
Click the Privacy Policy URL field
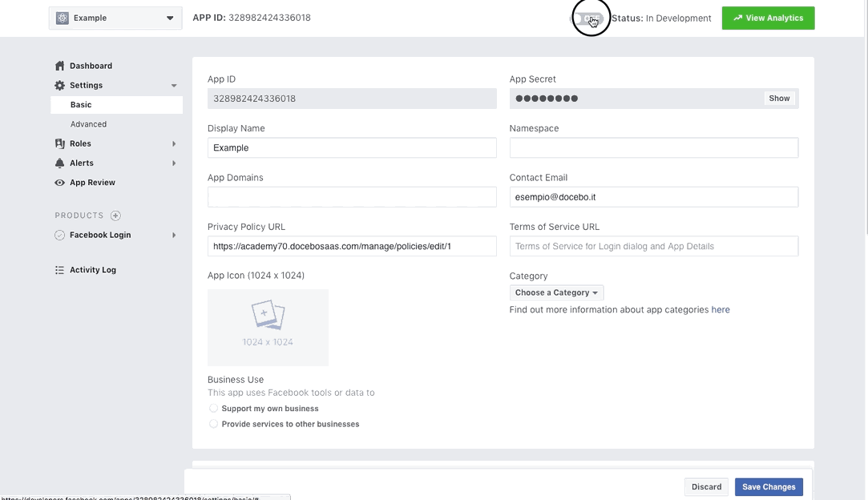click(352, 247)
